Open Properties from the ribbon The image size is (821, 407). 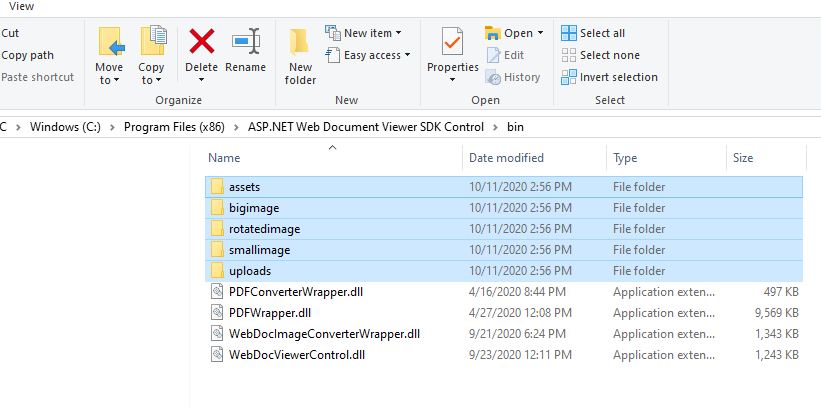(453, 45)
